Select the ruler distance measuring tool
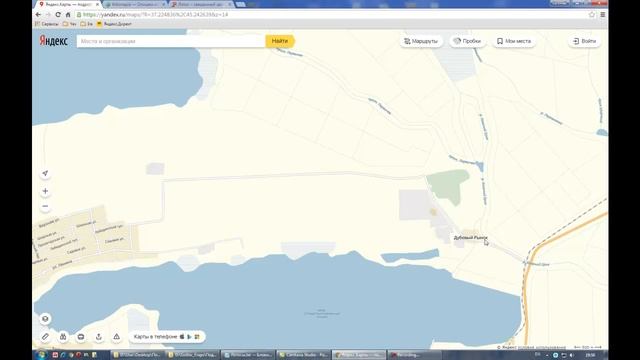Viewport: 640px width, 360px height. point(45,337)
